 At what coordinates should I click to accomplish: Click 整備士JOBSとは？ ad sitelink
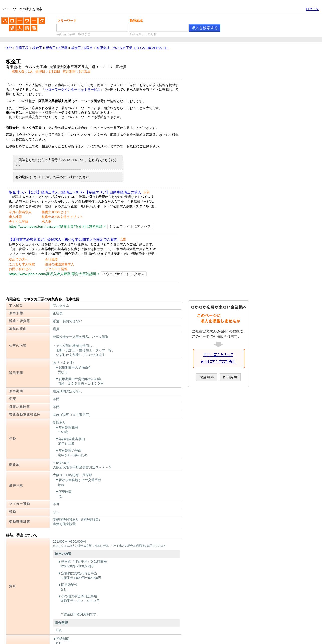click(56, 212)
